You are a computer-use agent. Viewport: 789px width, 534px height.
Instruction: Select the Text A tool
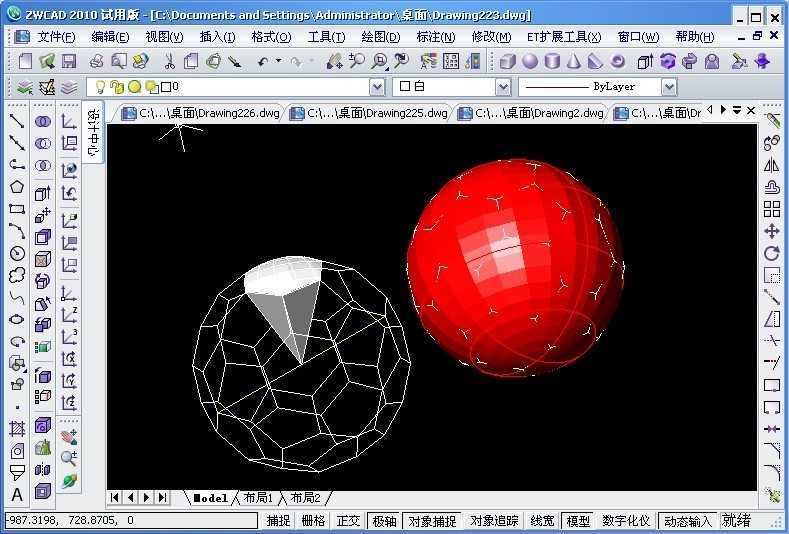click(x=17, y=495)
